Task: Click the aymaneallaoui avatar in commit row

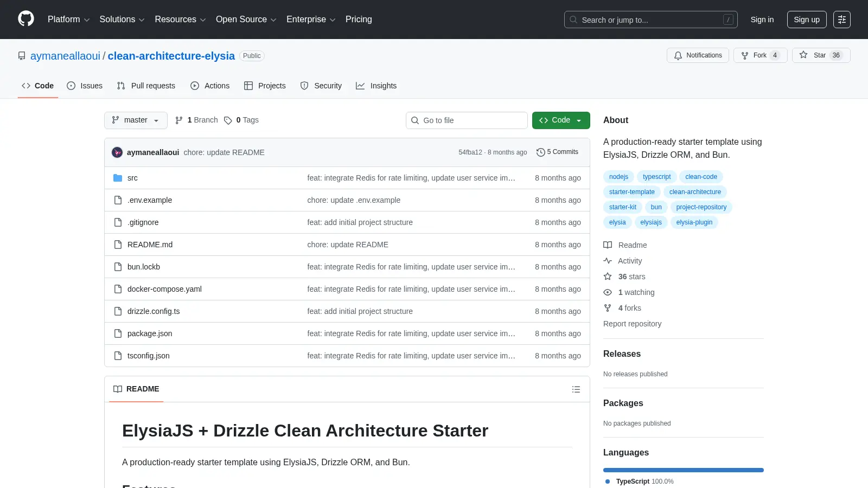Action: coord(117,152)
